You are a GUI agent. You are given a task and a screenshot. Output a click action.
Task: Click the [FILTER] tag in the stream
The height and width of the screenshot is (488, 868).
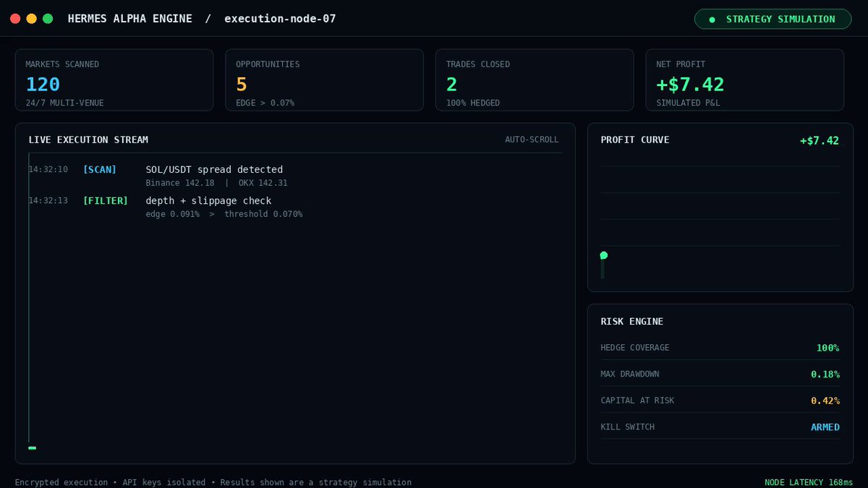tap(106, 201)
